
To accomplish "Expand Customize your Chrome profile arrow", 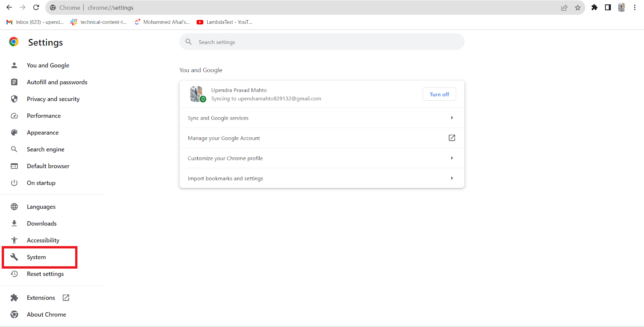I will click(x=452, y=158).
